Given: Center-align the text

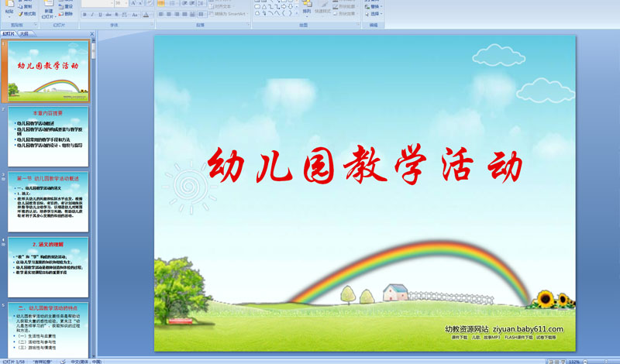Looking at the screenshot, I should 169,14.
